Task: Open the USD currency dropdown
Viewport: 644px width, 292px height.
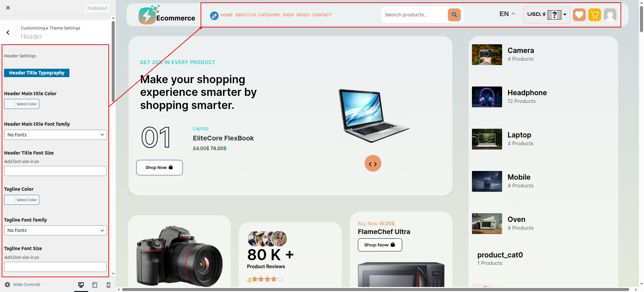Action: point(547,15)
